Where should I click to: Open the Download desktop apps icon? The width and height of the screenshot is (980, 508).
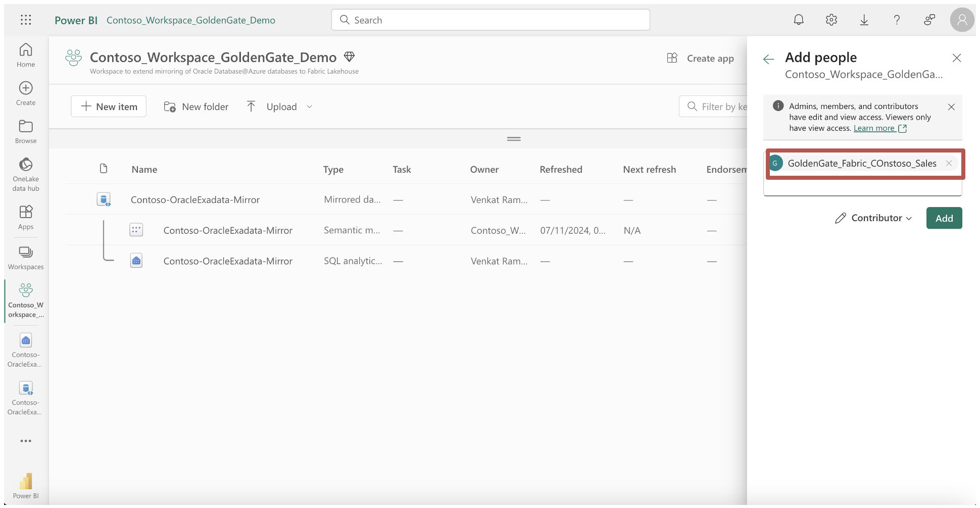[x=864, y=20]
